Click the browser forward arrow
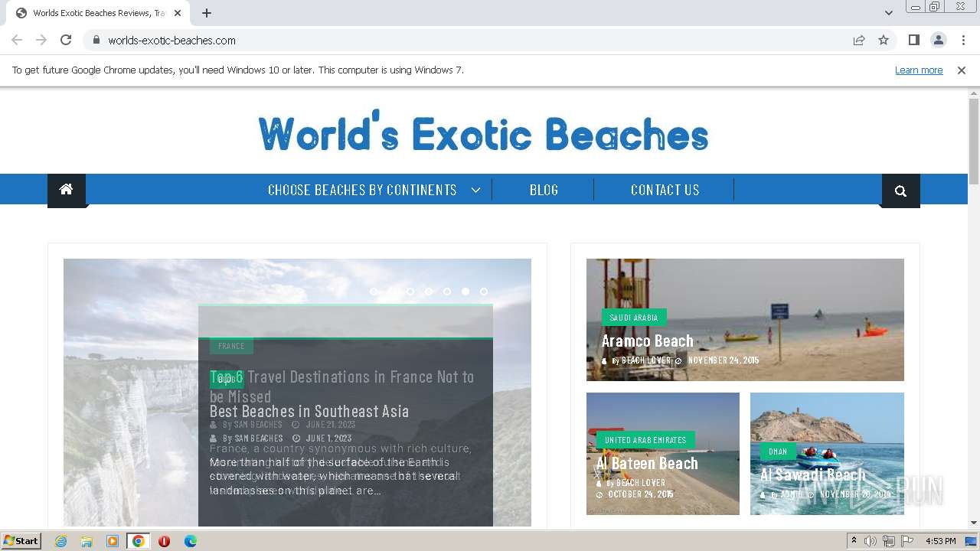Viewport: 980px width, 551px height. pyautogui.click(x=41, y=40)
